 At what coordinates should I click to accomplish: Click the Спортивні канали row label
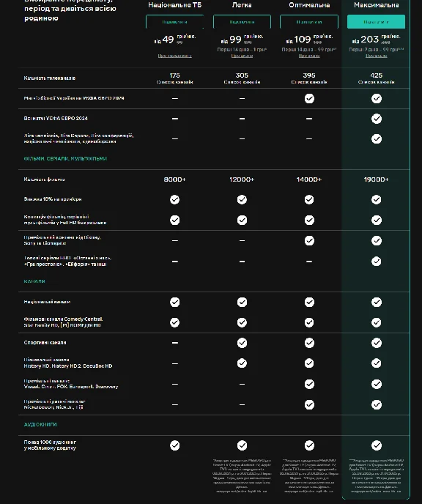(x=45, y=343)
